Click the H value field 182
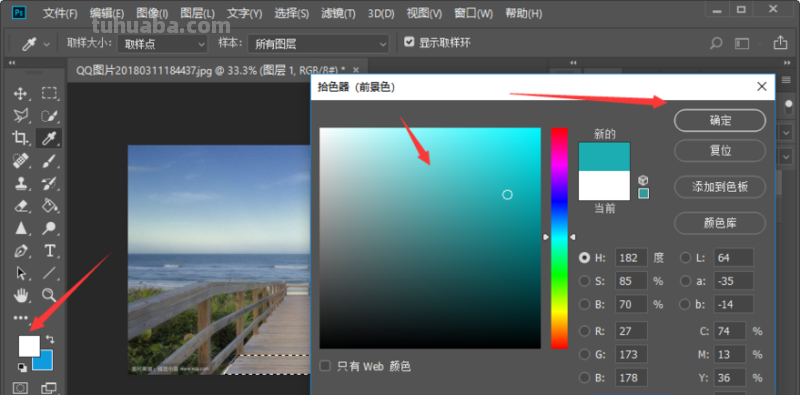 pyautogui.click(x=632, y=258)
